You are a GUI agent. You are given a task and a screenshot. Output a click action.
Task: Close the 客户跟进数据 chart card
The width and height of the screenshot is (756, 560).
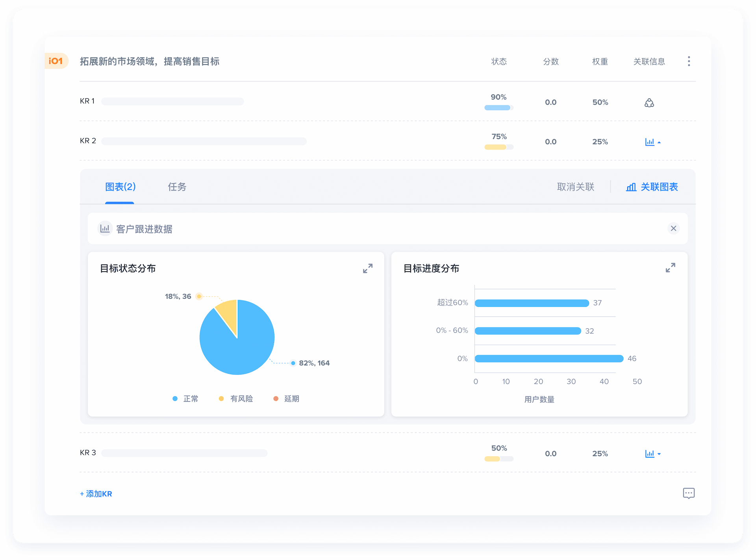point(673,228)
